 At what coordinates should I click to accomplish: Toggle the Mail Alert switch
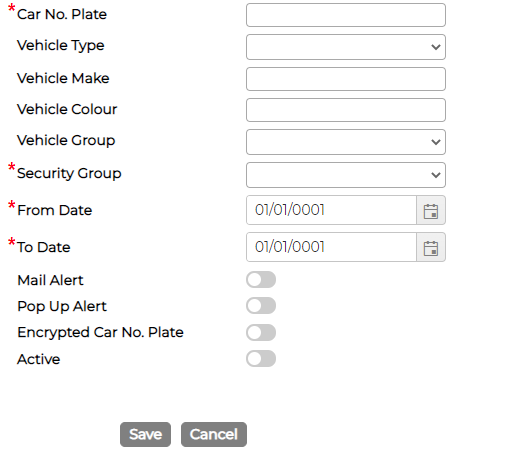click(x=261, y=280)
